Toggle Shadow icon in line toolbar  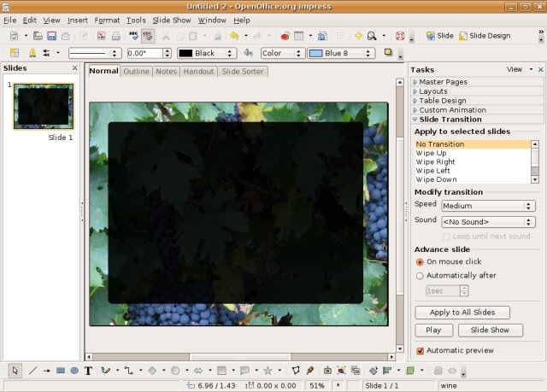[388, 53]
